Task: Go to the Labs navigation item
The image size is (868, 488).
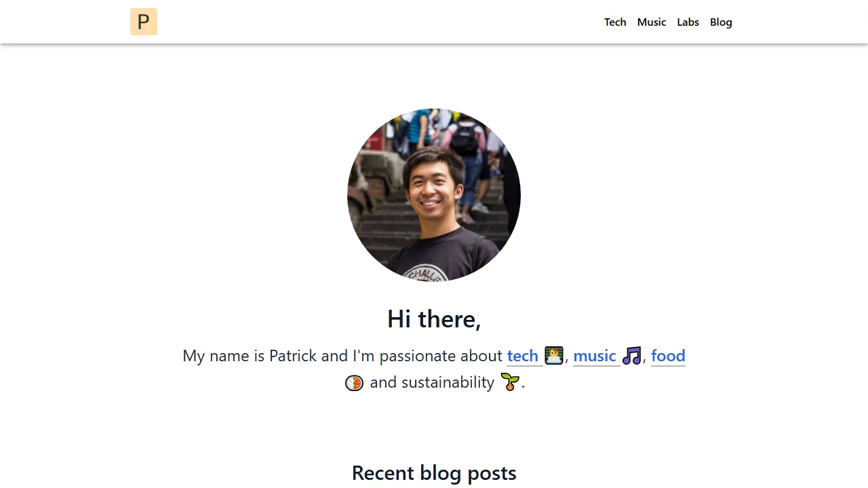Action: coord(688,22)
